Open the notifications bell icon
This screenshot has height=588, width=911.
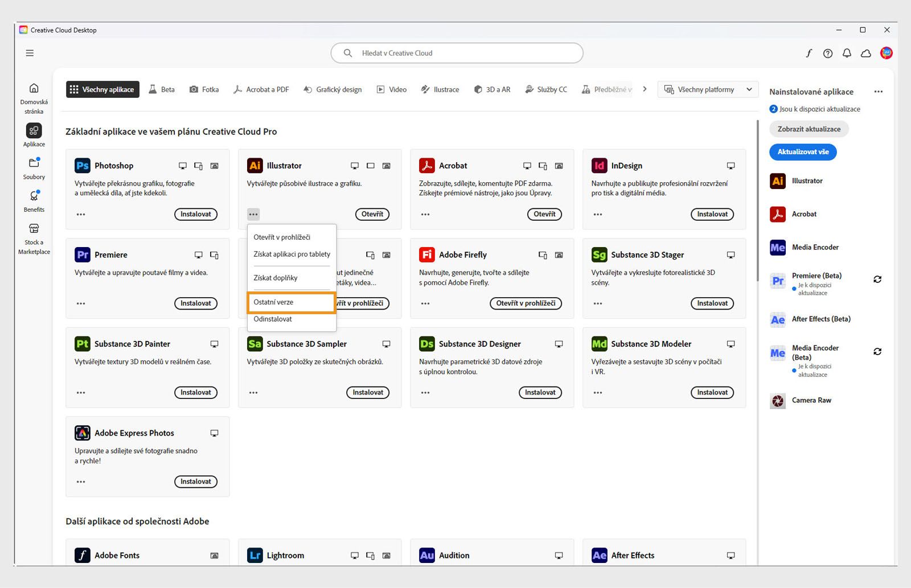847,53
